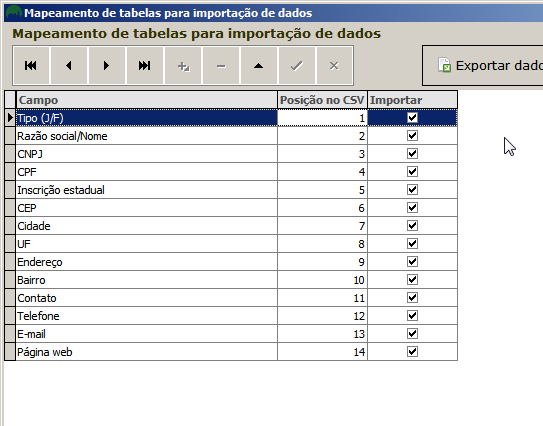Viewport: 543px width, 426px height.
Task: Go to previous record arrow
Action: click(69, 65)
